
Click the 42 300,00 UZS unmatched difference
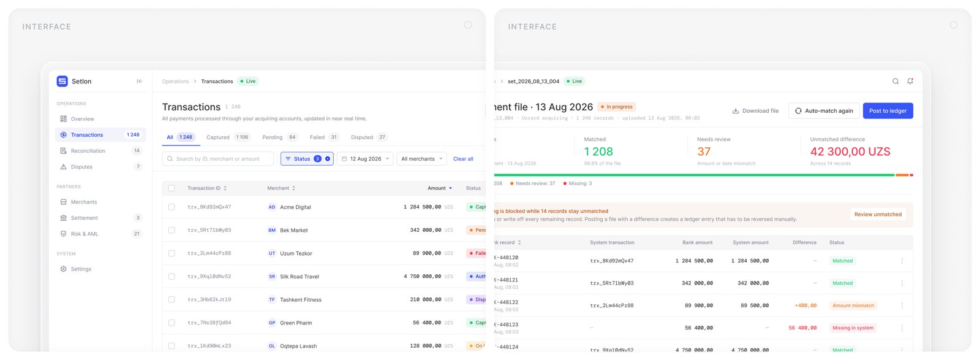[850, 151]
